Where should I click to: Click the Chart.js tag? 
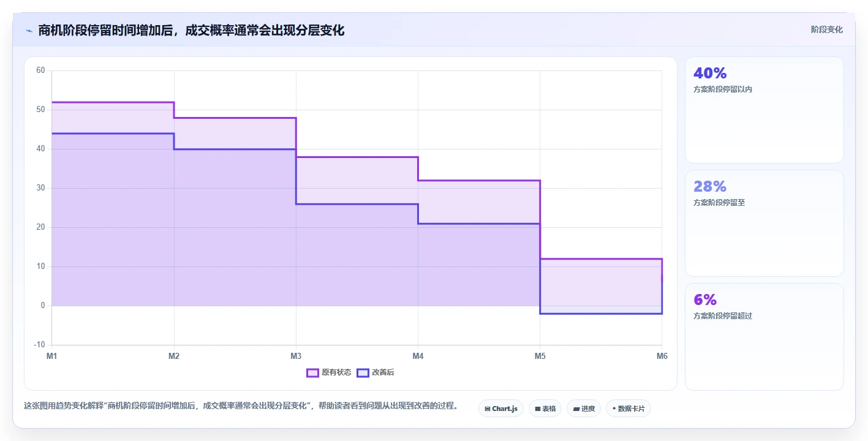501,409
